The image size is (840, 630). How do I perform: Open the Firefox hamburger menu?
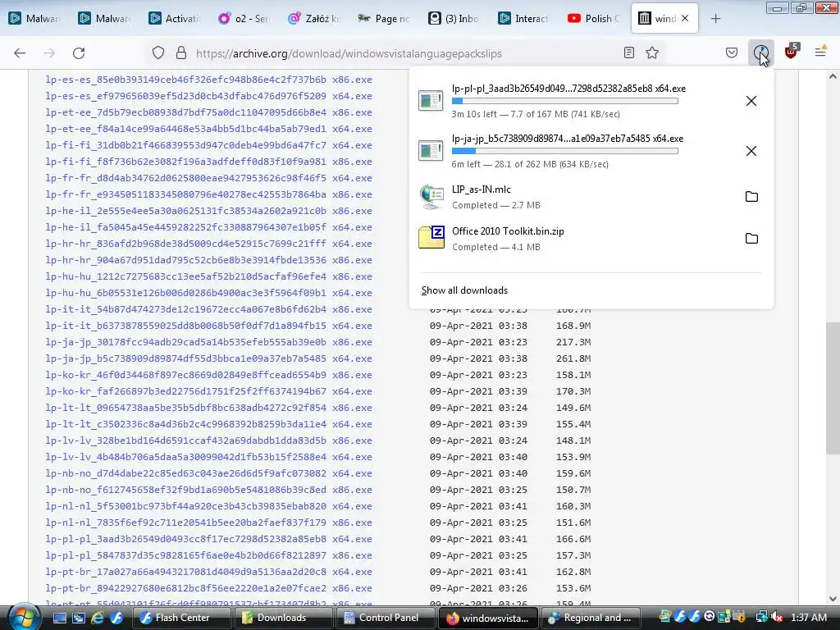[820, 52]
